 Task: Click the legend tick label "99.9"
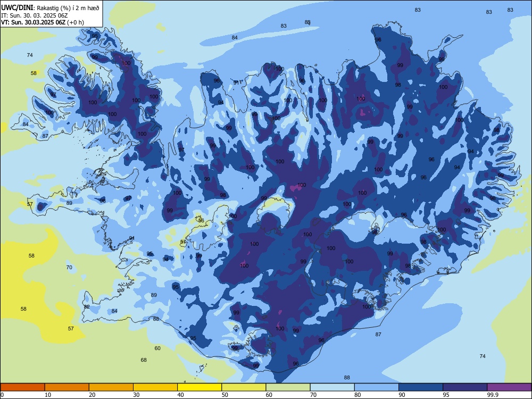pos(493,395)
